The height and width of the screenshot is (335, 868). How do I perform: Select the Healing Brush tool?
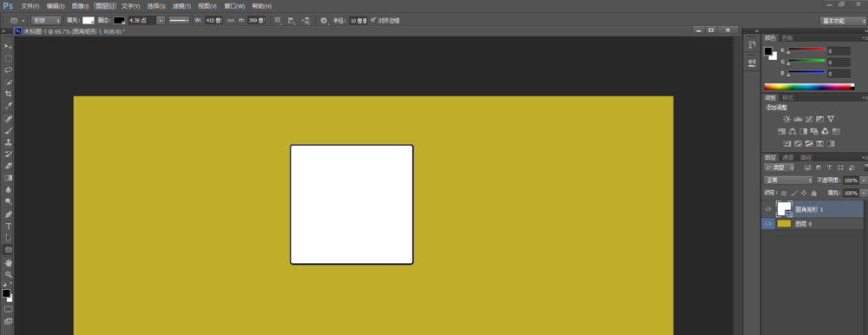point(9,119)
